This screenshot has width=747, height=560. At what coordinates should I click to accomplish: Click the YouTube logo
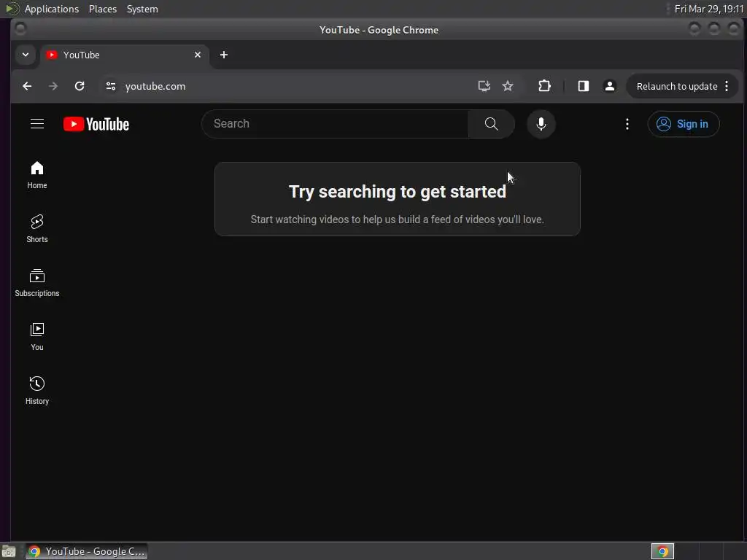tap(96, 124)
